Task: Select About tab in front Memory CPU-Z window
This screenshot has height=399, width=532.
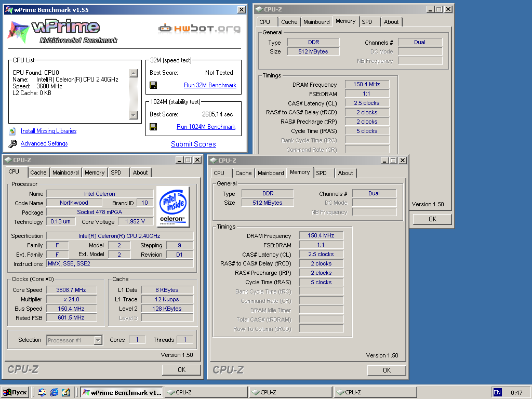Action: tap(345, 173)
